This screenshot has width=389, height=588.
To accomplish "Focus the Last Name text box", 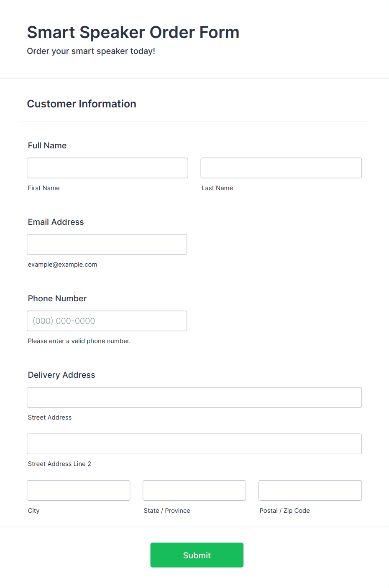I will pyautogui.click(x=281, y=168).
